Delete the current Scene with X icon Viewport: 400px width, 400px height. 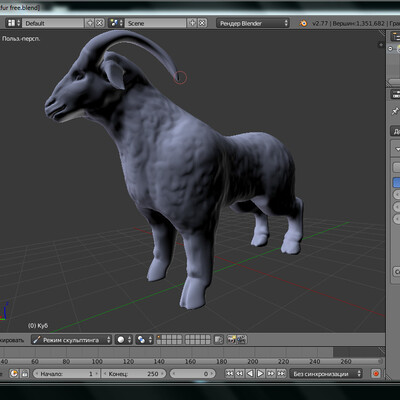pyautogui.click(x=202, y=23)
